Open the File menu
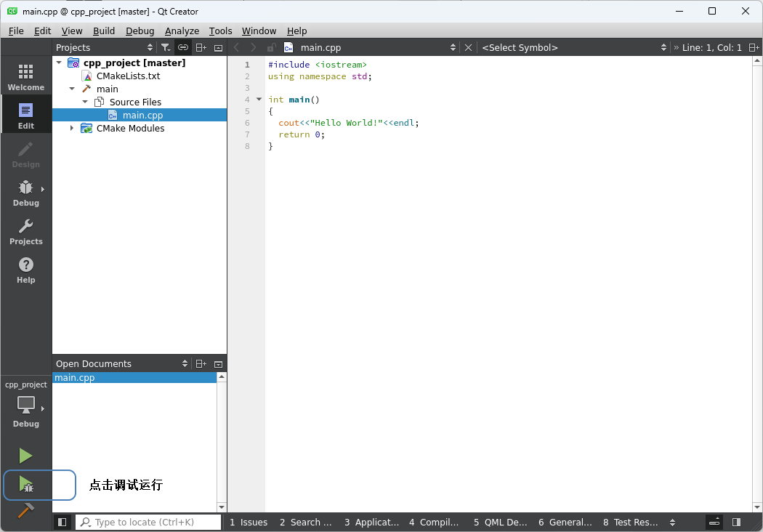 click(16, 31)
